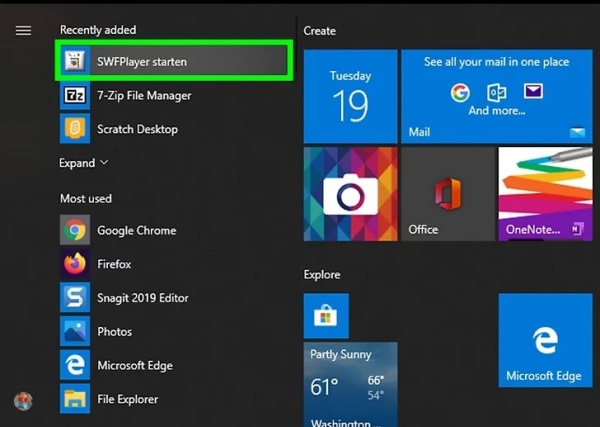Open the calendar tile showing Tuesday 19
The width and height of the screenshot is (600, 427).
click(348, 96)
